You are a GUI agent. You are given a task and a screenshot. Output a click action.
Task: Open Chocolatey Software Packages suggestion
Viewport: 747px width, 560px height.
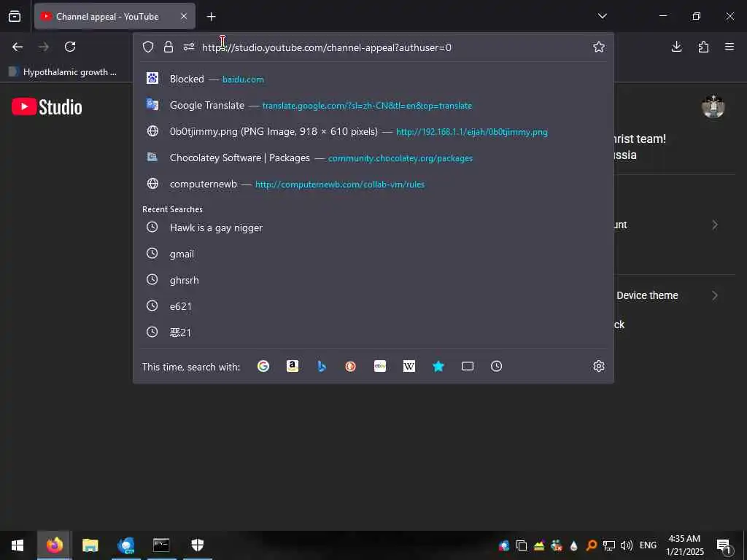pos(373,157)
